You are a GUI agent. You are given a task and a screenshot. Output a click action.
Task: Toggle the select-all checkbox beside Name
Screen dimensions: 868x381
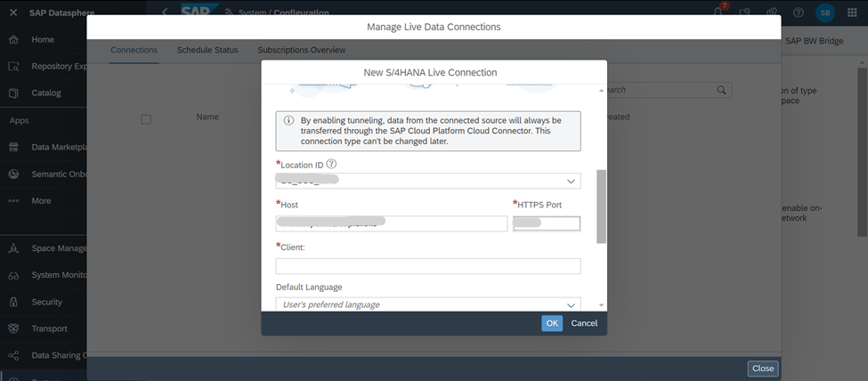(146, 119)
